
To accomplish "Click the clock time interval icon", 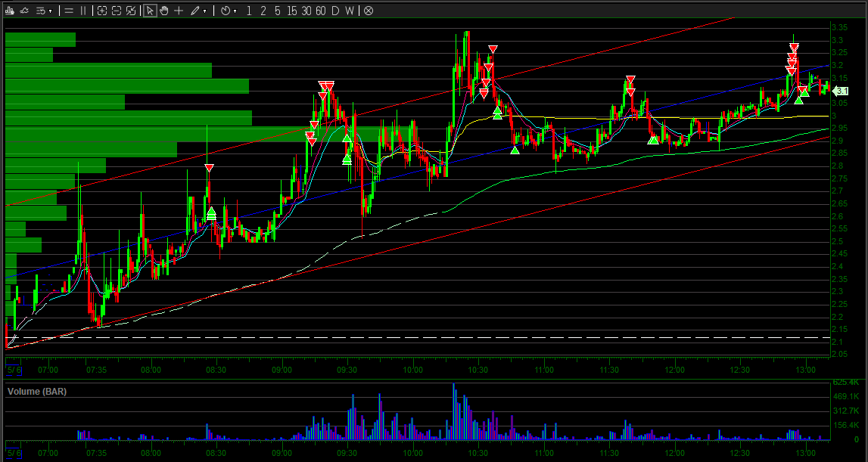I will click(226, 11).
